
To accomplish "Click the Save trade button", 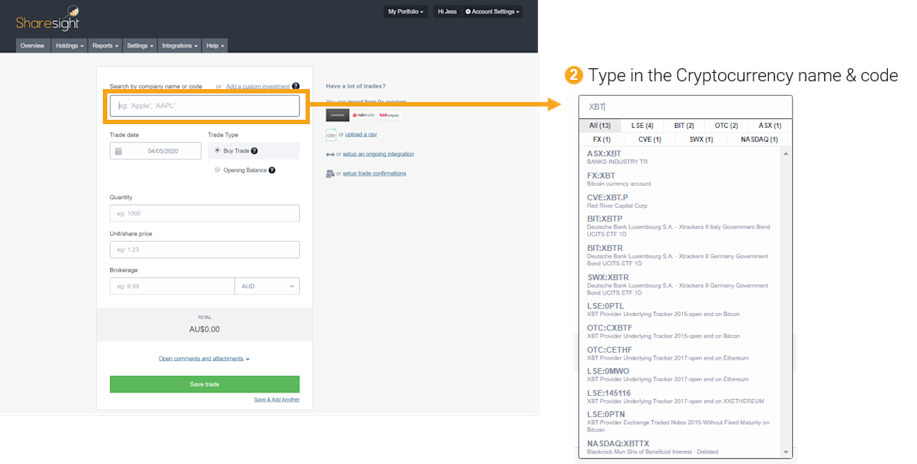I will [x=205, y=384].
